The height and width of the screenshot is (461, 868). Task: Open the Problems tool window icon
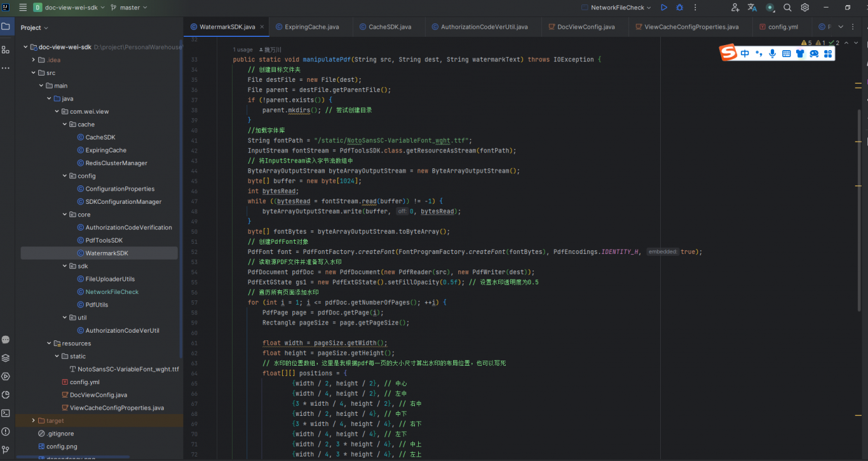tap(6, 431)
